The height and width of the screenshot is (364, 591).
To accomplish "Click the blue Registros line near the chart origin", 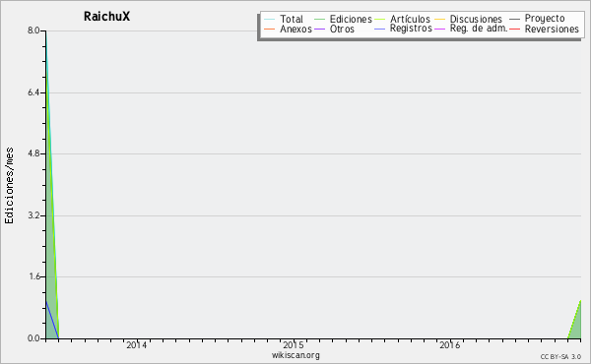I will (x=52, y=319).
